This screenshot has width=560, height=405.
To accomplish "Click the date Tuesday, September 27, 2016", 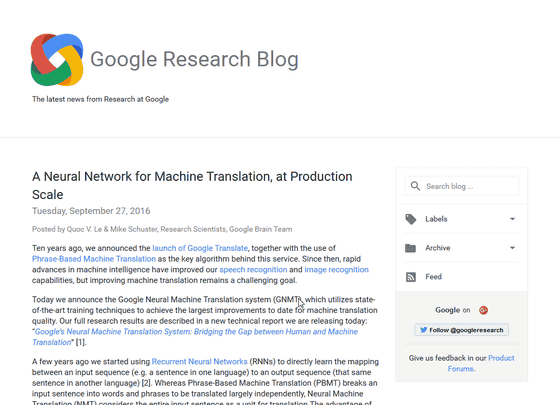I will pyautogui.click(x=91, y=211).
